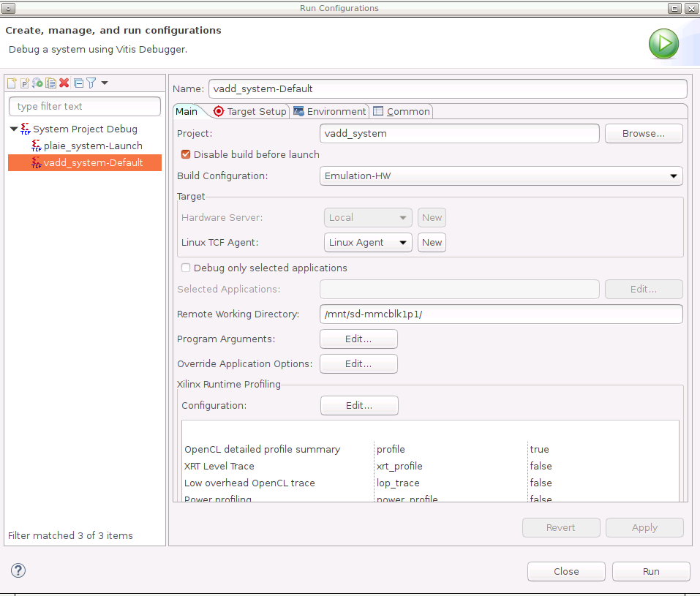The height and width of the screenshot is (596, 700).
Task: Click Browse next to the Project field
Action: [643, 134]
